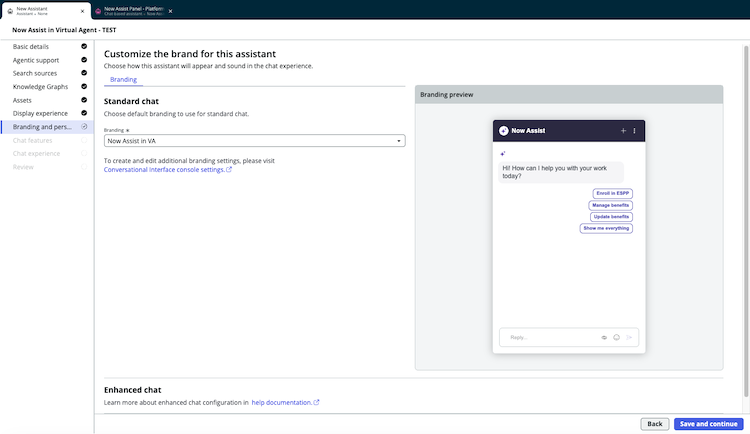The width and height of the screenshot is (750, 434).
Task: Open Conversational Interface console settings link
Action: 164,169
